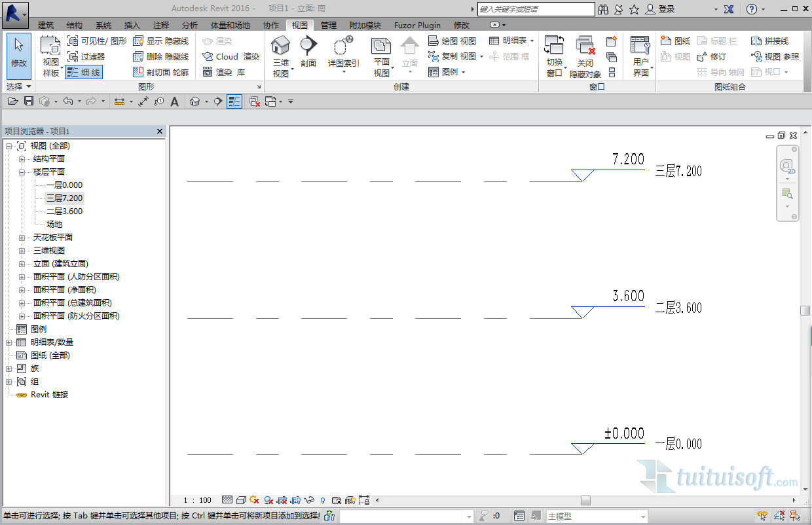Toggle the 可见性/图形 visibility graphics button

click(x=97, y=41)
